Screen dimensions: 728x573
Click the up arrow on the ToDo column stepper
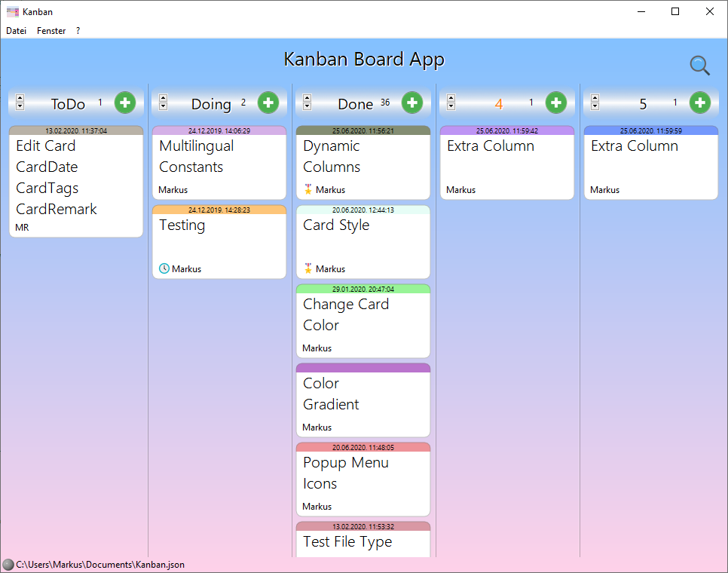point(20,99)
